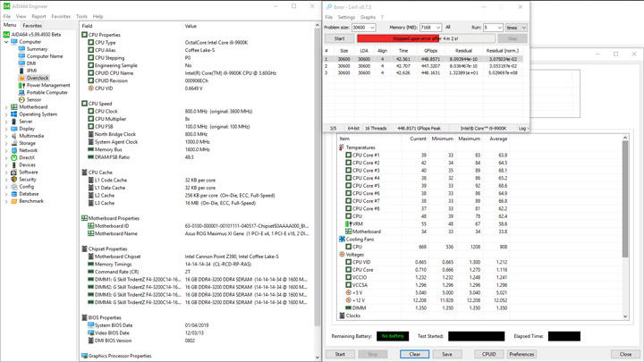The image size is (644, 362).
Task: Click the Preferences button
Action: tap(521, 354)
